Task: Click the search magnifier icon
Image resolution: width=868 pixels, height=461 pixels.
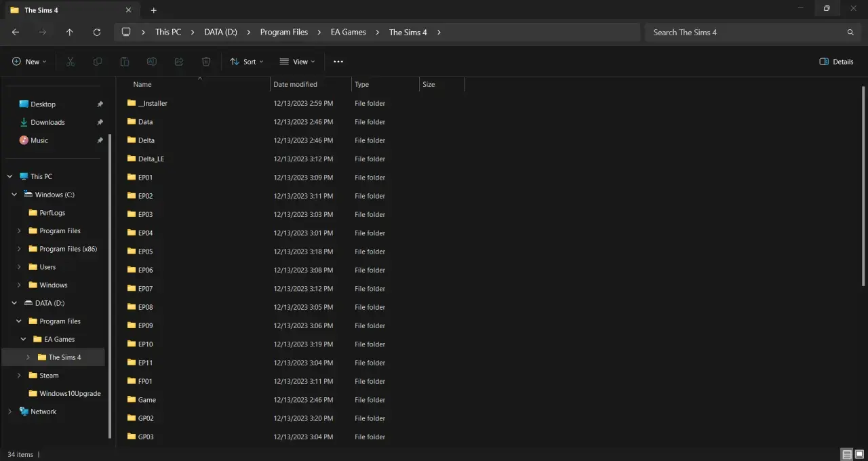Action: pos(850,32)
